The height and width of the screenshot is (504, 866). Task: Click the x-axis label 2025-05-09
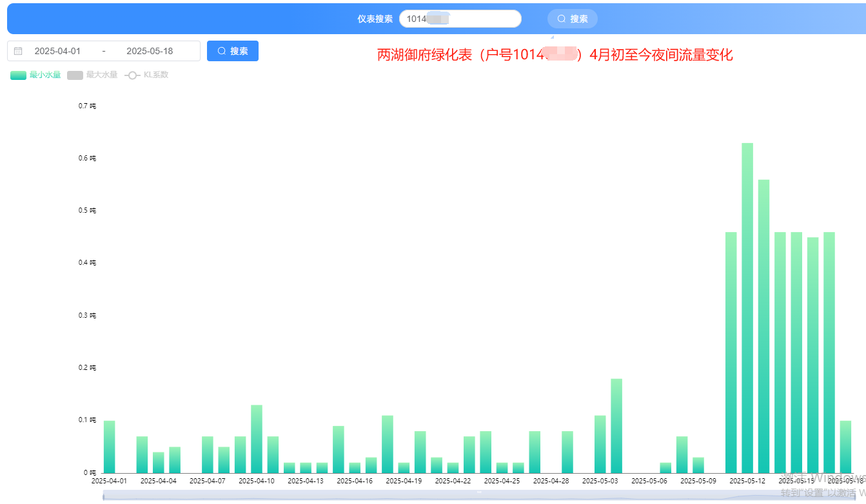pos(698,481)
